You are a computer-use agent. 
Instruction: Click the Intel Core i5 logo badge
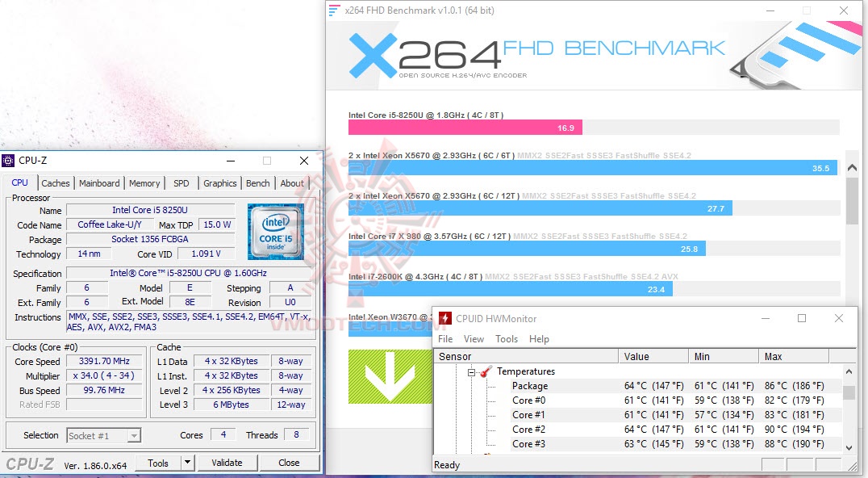(x=276, y=232)
